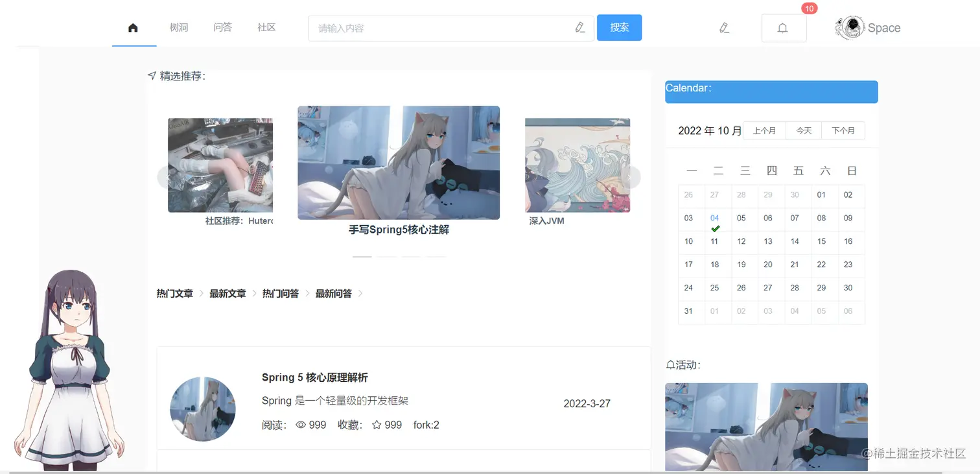This screenshot has width=980, height=474.
Task: Open the 上个月 previous month view
Action: (764, 130)
